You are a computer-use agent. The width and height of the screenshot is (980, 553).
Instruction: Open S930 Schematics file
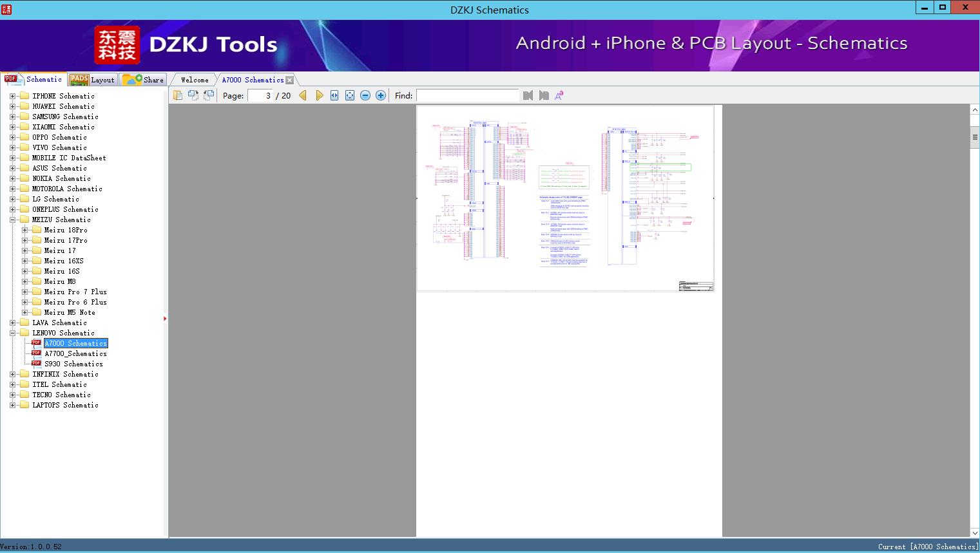pos(73,364)
